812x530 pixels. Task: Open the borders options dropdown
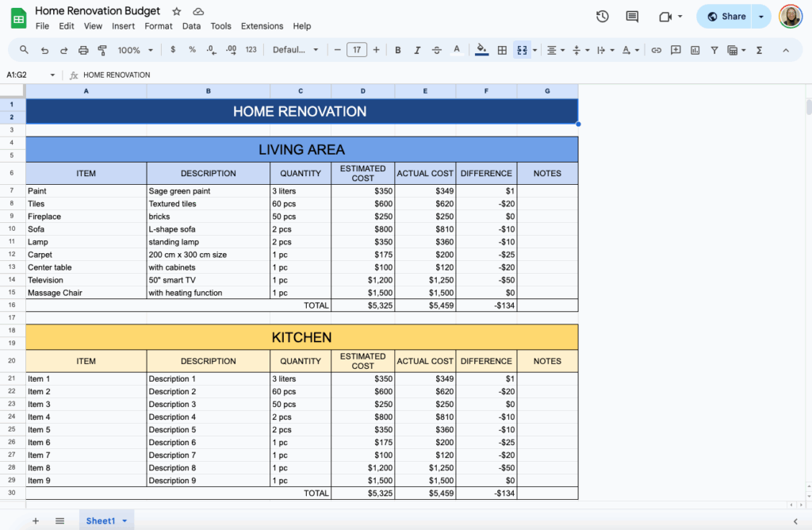(x=503, y=49)
